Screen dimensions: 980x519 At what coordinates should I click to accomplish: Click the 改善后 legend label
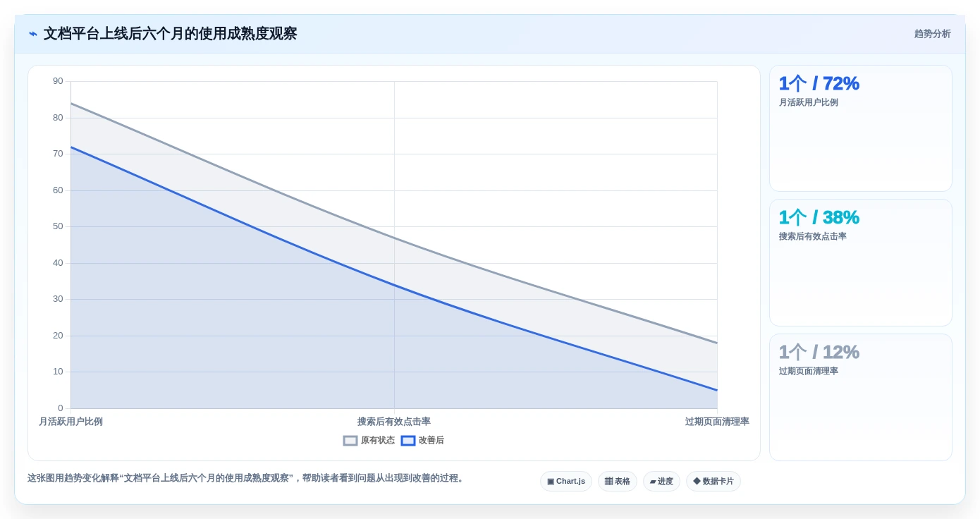coord(431,441)
